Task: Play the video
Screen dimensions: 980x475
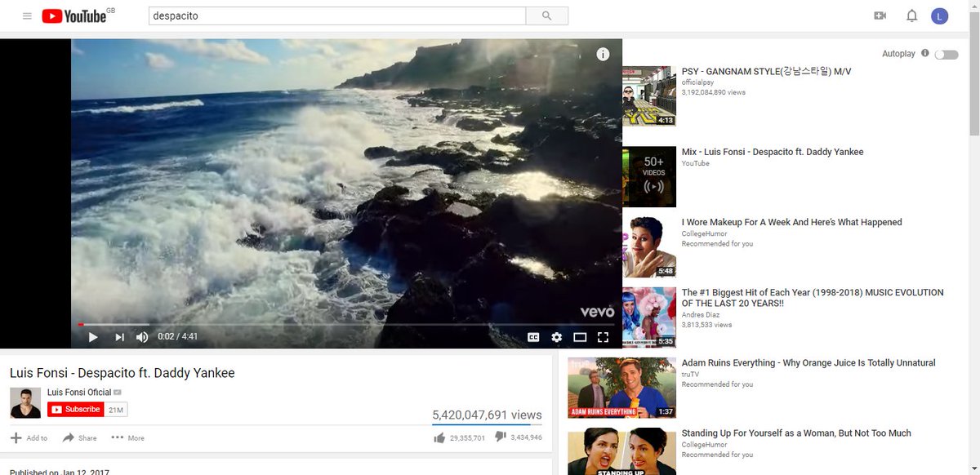Action: point(92,337)
